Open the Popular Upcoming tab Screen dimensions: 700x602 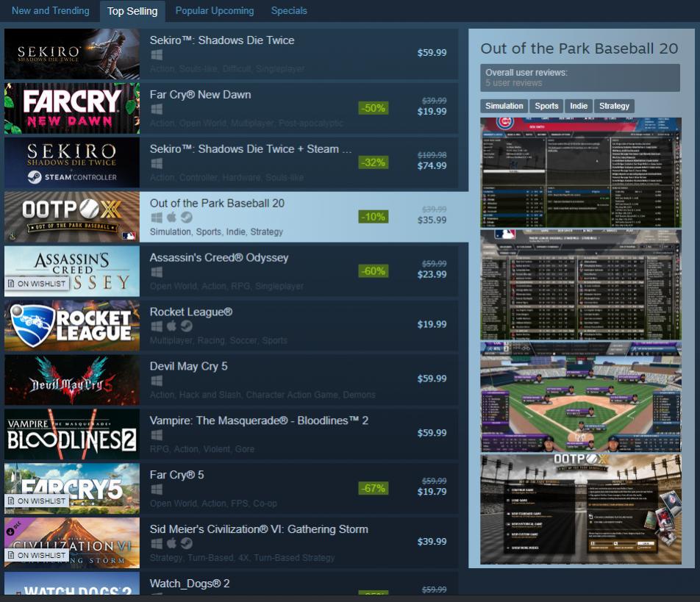pyautogui.click(x=214, y=11)
